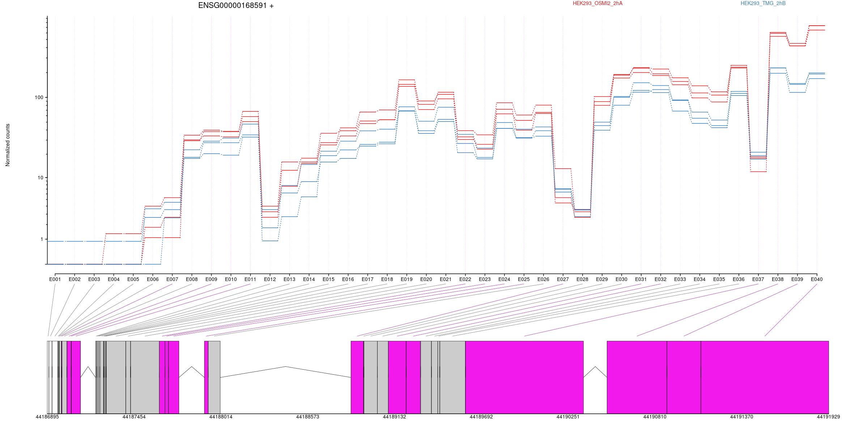This screenshot has width=868, height=434.
Task: Select exon bin label E021
Action: 446,279
